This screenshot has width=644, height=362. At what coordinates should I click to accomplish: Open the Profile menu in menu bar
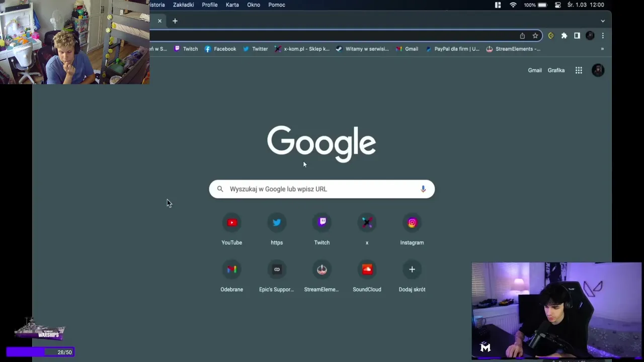pos(210,5)
